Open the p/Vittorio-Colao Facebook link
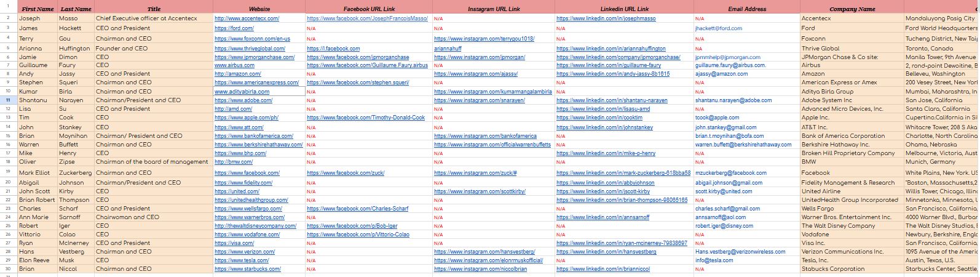Image resolution: width=980 pixels, height=277 pixels. coord(358,235)
